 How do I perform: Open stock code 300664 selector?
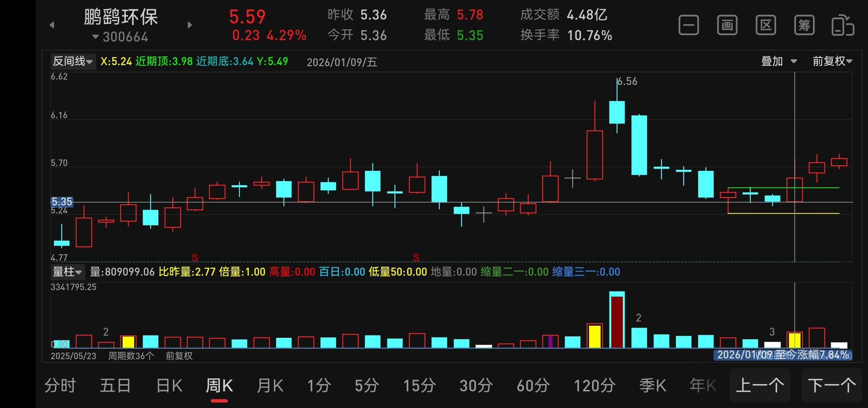point(120,37)
